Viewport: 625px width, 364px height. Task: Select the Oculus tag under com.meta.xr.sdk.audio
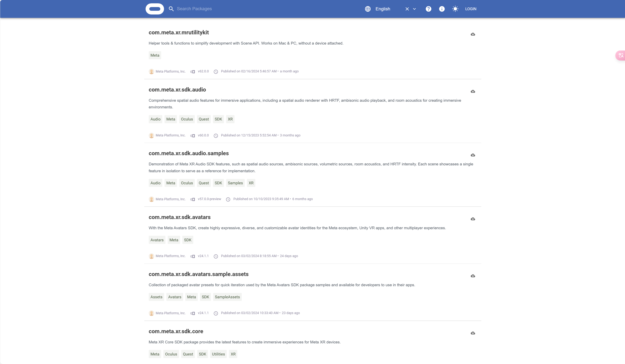(x=187, y=119)
